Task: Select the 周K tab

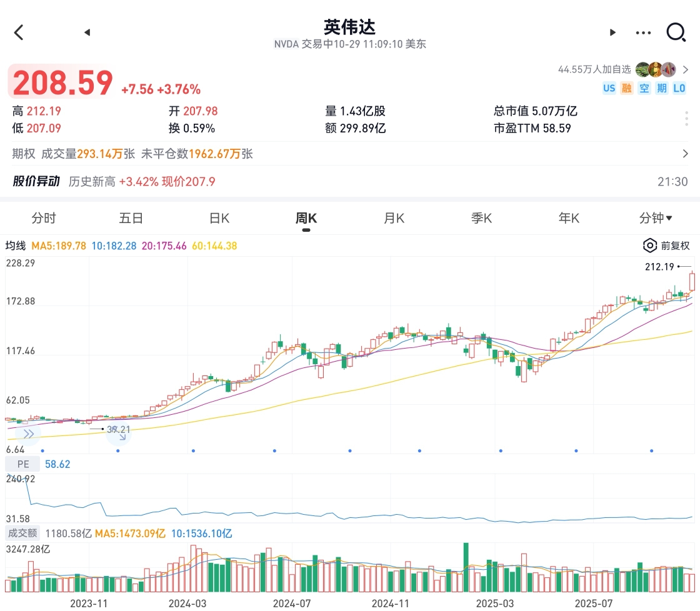Action: [306, 218]
